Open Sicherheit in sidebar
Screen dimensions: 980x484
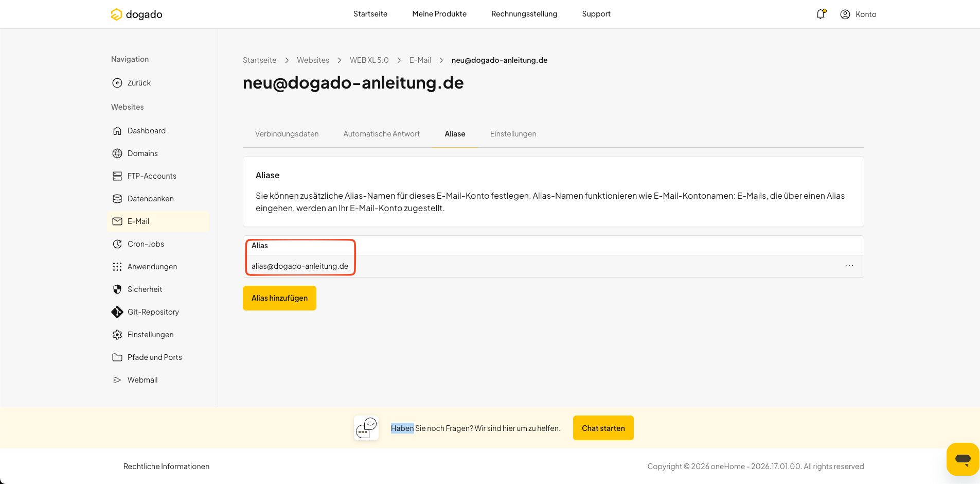[x=145, y=289]
